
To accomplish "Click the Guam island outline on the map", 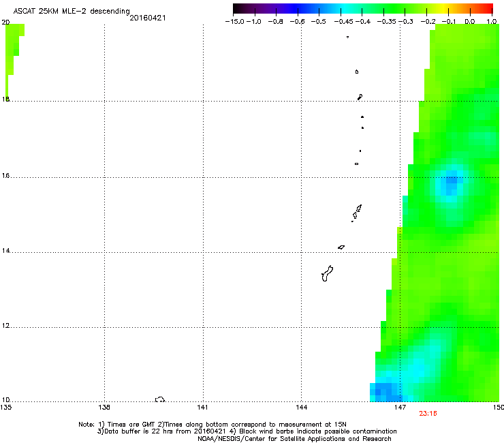I will 327,274.
